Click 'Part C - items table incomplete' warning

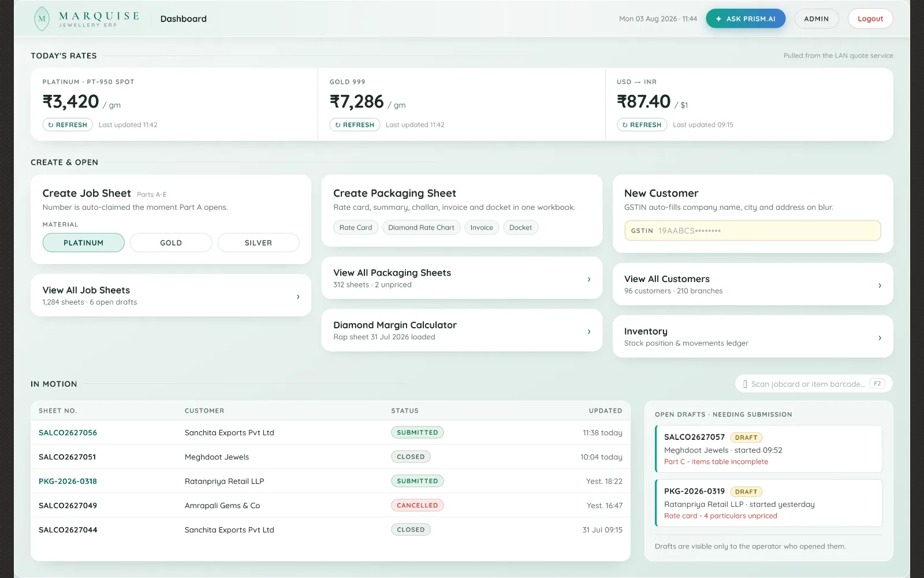[x=716, y=462]
